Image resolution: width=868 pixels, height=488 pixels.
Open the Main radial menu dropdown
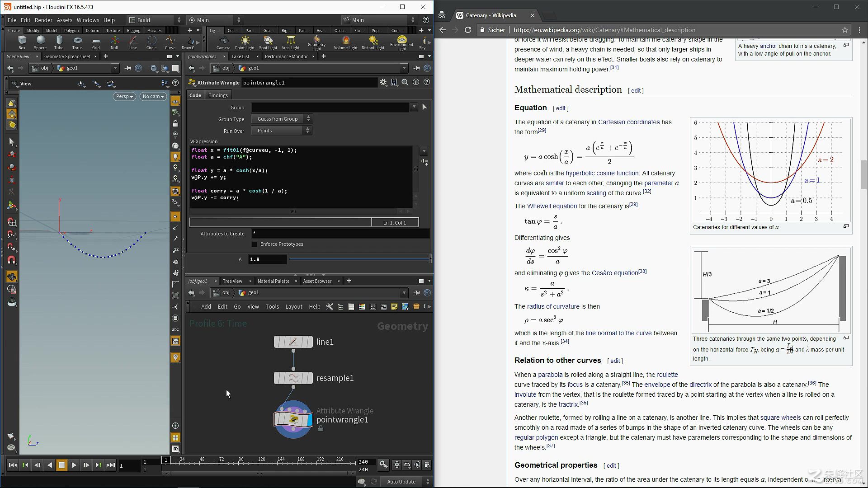tap(214, 20)
